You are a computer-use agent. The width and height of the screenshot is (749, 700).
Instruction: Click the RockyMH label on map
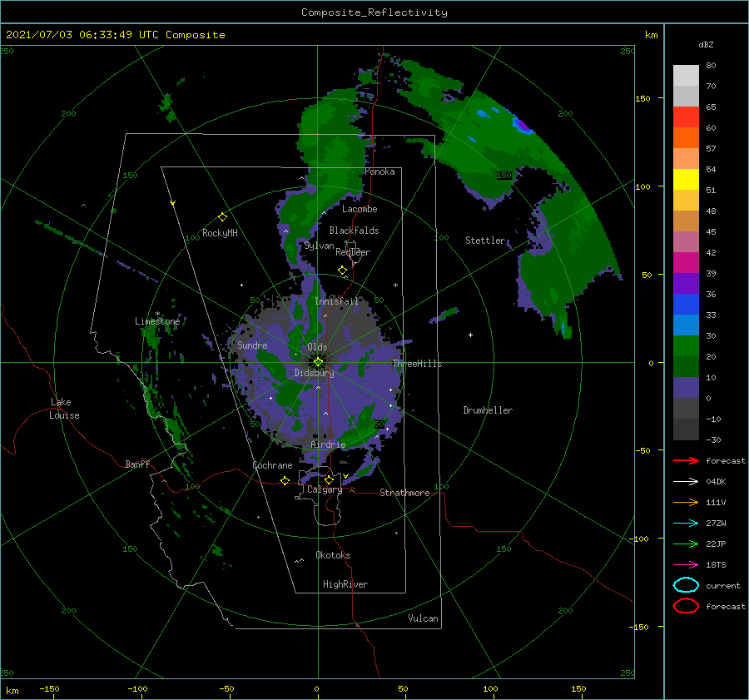click(220, 233)
